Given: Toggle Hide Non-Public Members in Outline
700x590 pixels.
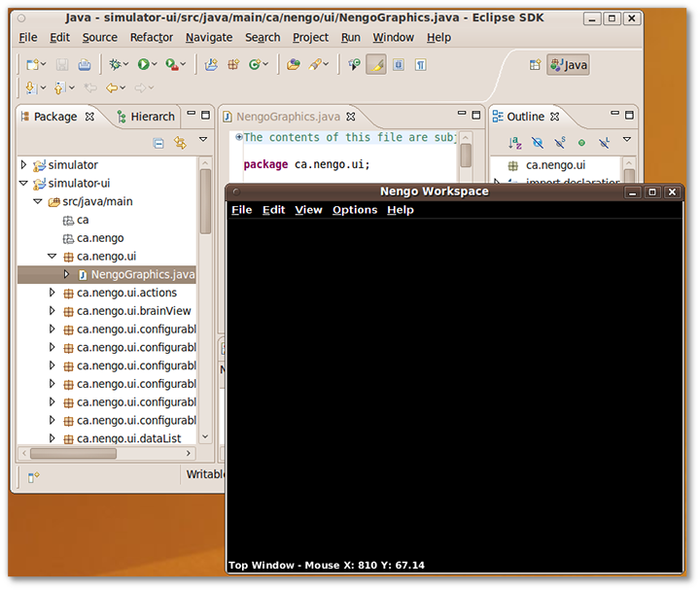Looking at the screenshot, I should click(581, 143).
